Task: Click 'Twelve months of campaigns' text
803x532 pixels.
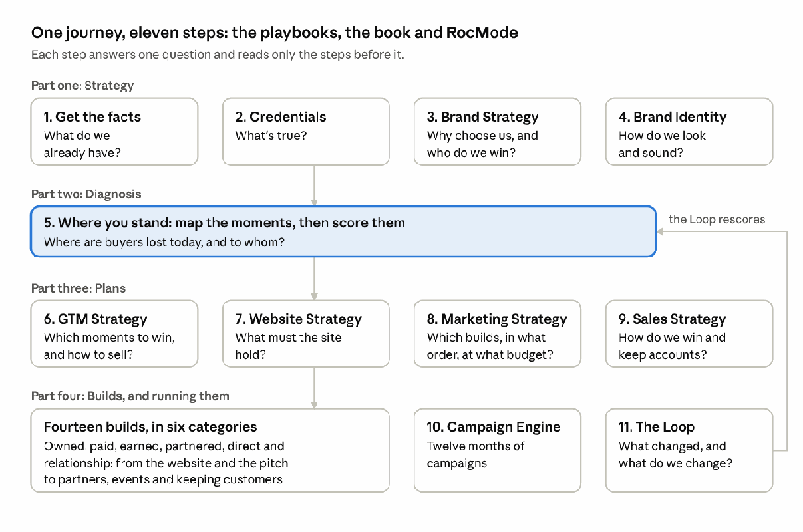Action: click(x=476, y=455)
